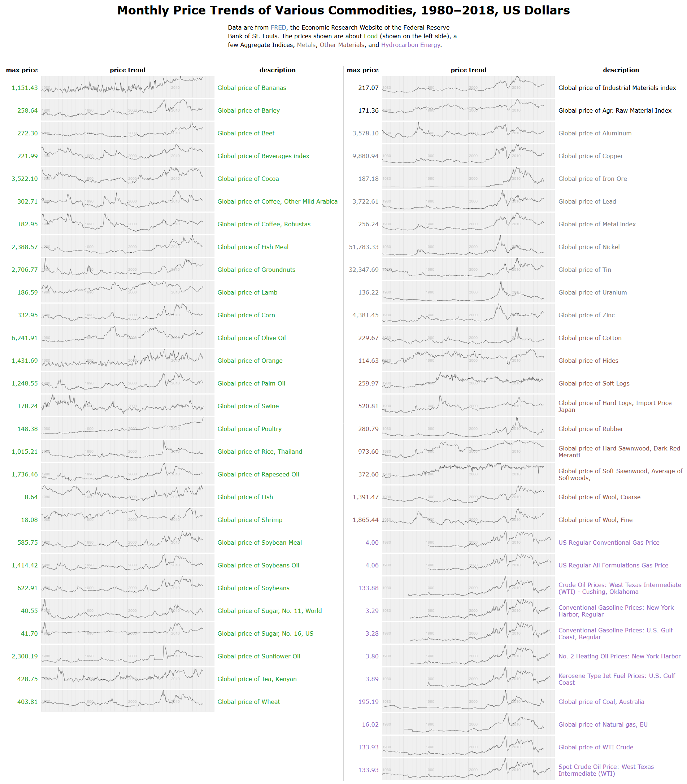Click the Uranium price trend sparkline

468,292
